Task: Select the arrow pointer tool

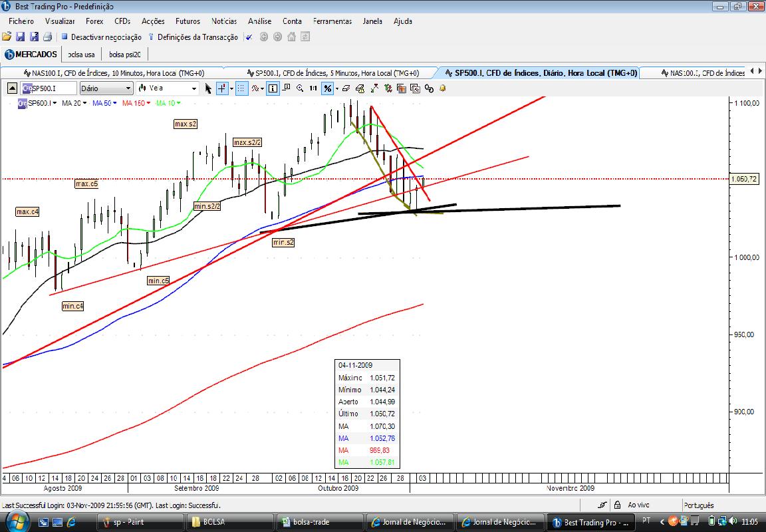Action: pyautogui.click(x=209, y=88)
